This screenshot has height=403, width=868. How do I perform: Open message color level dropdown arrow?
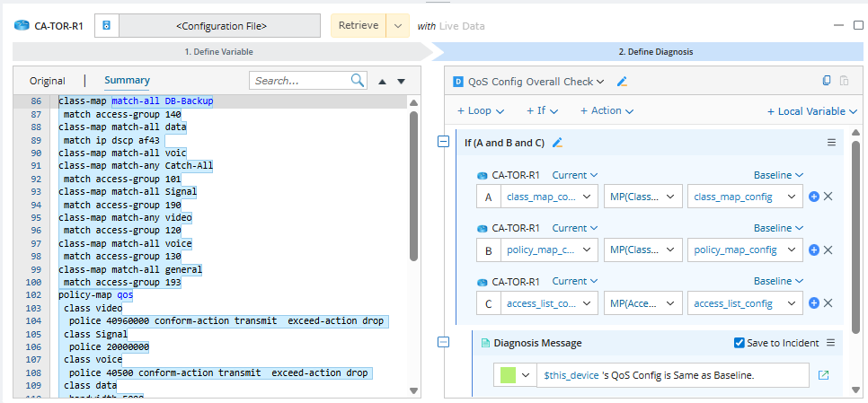(526, 375)
